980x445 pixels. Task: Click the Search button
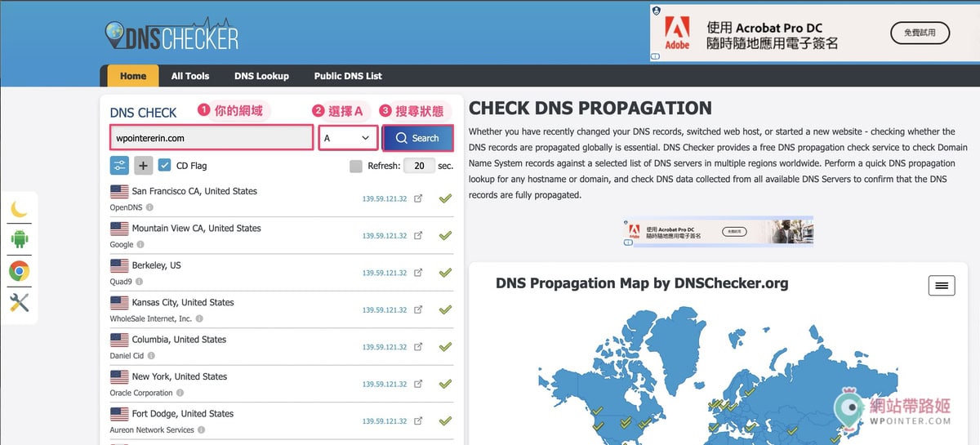(x=417, y=138)
